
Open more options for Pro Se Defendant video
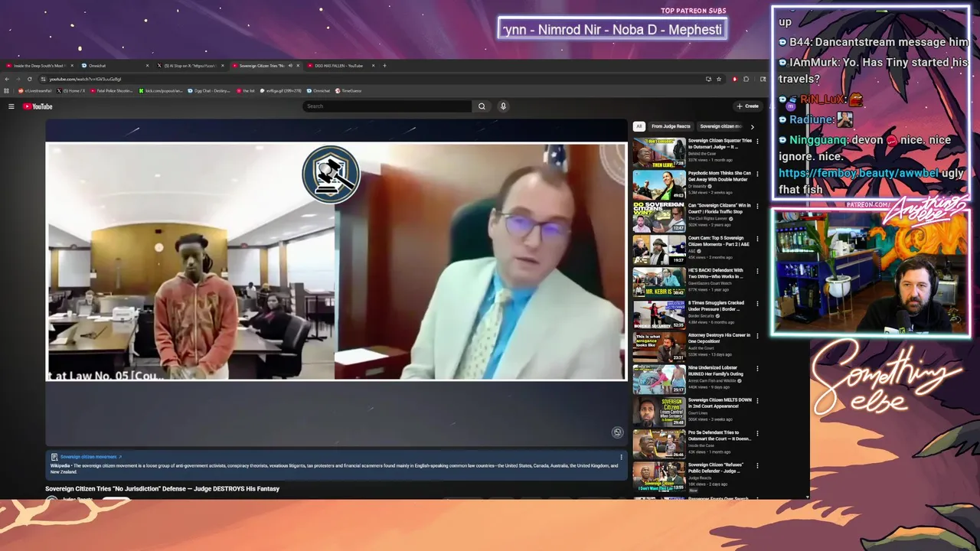[x=757, y=433]
